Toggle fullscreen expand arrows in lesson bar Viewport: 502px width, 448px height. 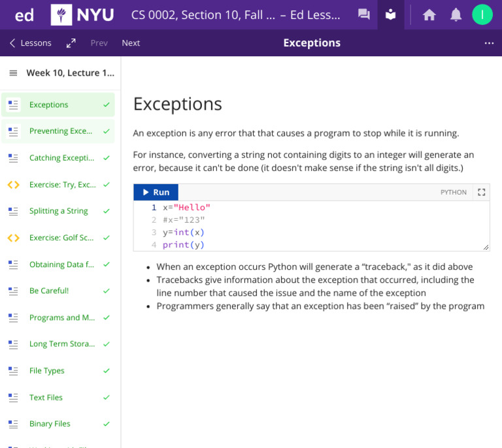tap(71, 43)
